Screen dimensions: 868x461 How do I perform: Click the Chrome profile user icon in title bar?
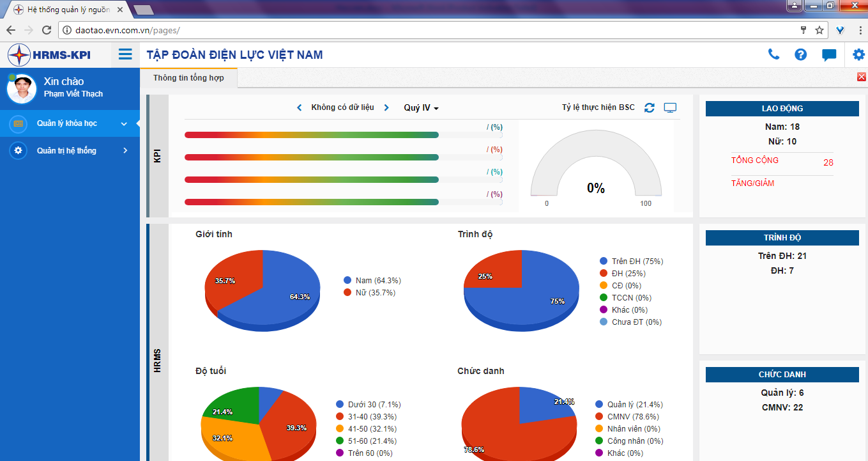pyautogui.click(x=795, y=5)
